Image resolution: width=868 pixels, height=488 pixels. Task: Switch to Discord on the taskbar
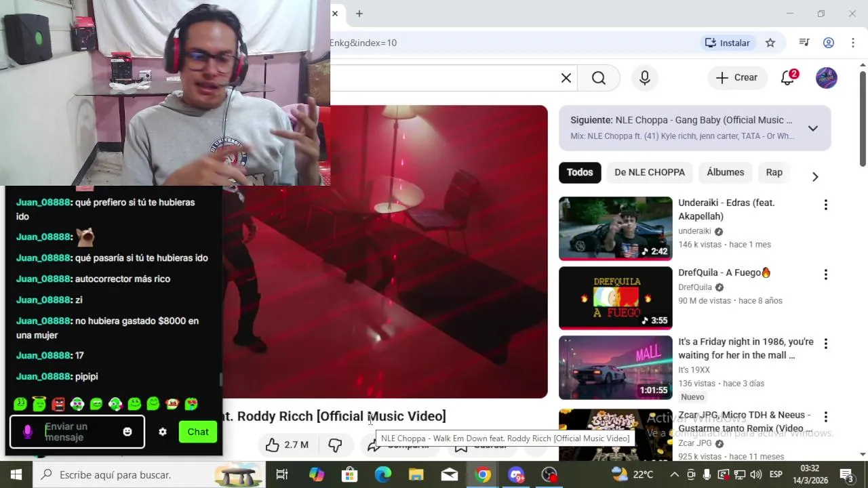click(x=516, y=474)
